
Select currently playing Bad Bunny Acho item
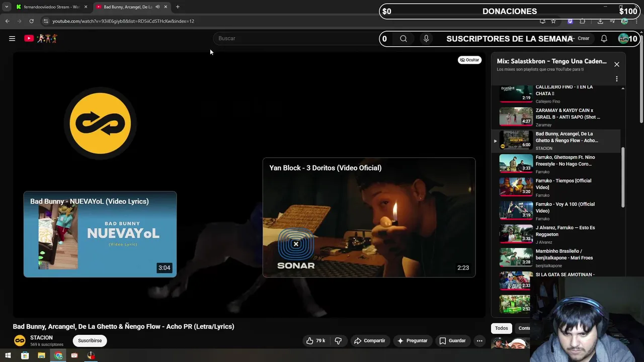click(x=557, y=141)
